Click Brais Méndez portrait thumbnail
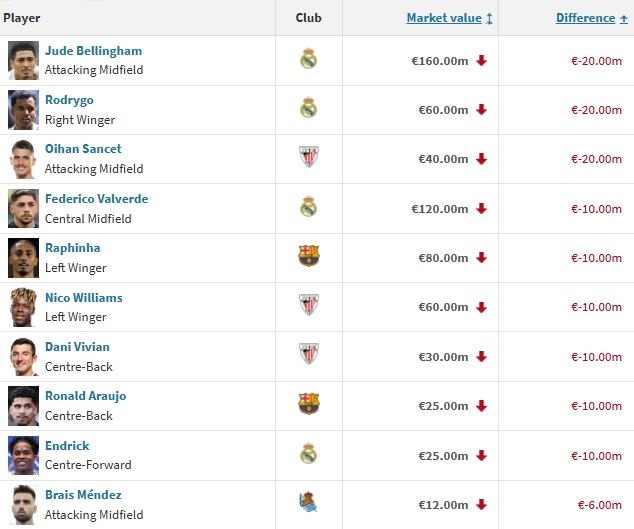634x529 pixels. (x=23, y=503)
